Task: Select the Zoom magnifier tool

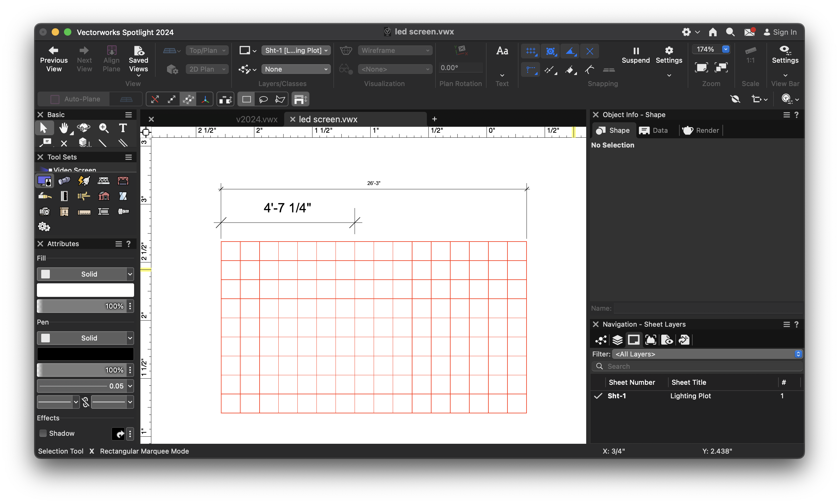Action: [x=103, y=128]
